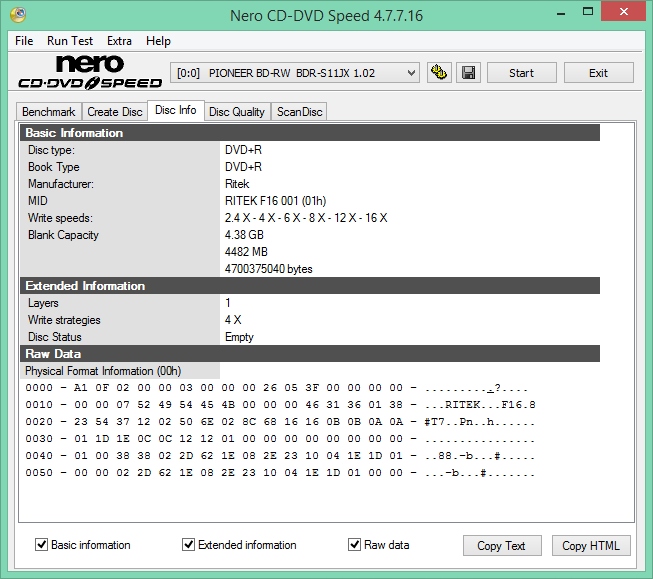The width and height of the screenshot is (653, 579).
Task: Click the Nero app icon in the title bar
Action: pyautogui.click(x=18, y=15)
